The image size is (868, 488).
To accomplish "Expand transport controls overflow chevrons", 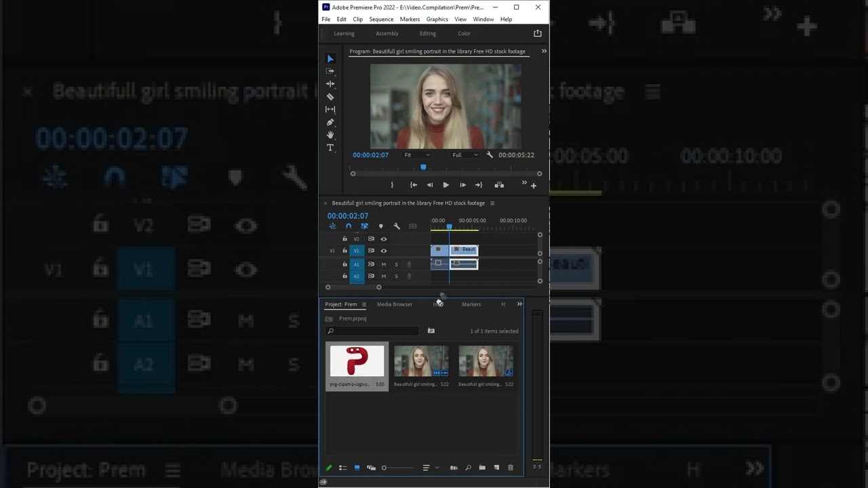I will tap(524, 183).
